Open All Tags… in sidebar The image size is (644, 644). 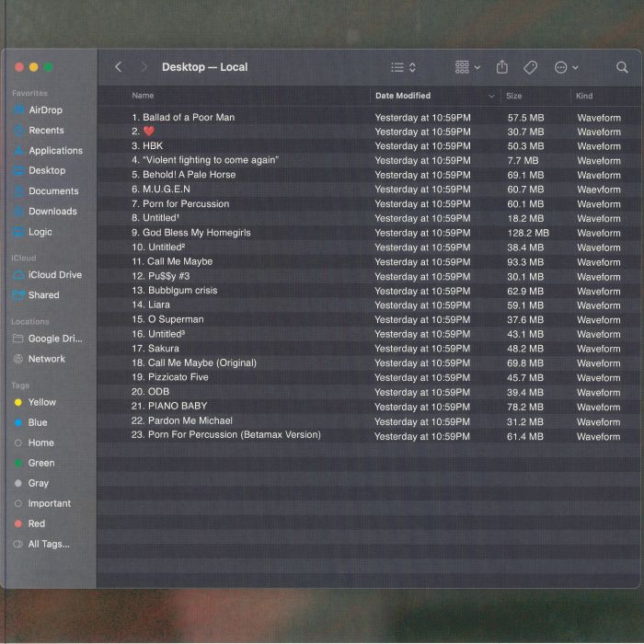pyautogui.click(x=41, y=544)
